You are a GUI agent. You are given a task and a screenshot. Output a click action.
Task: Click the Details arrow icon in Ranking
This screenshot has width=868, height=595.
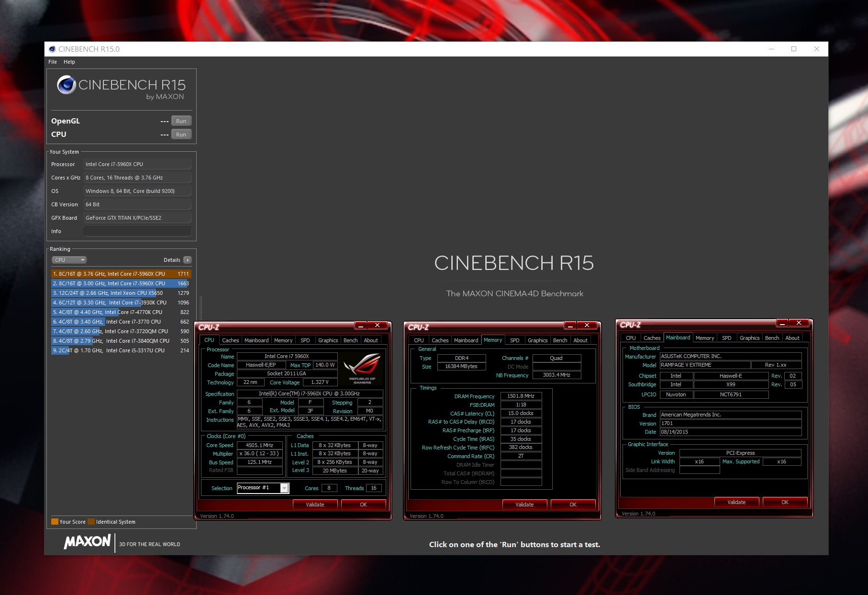pos(187,260)
